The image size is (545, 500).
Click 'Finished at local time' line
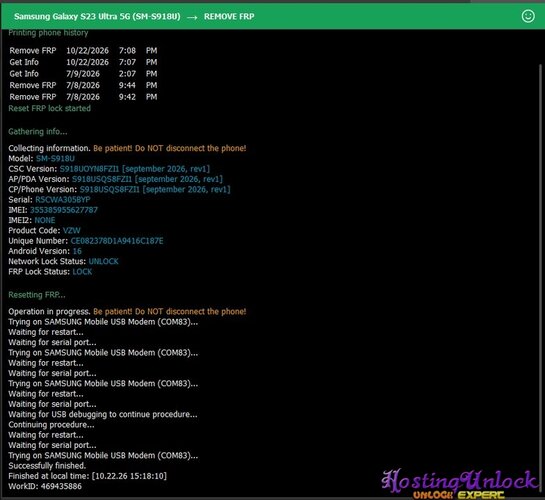point(88,476)
